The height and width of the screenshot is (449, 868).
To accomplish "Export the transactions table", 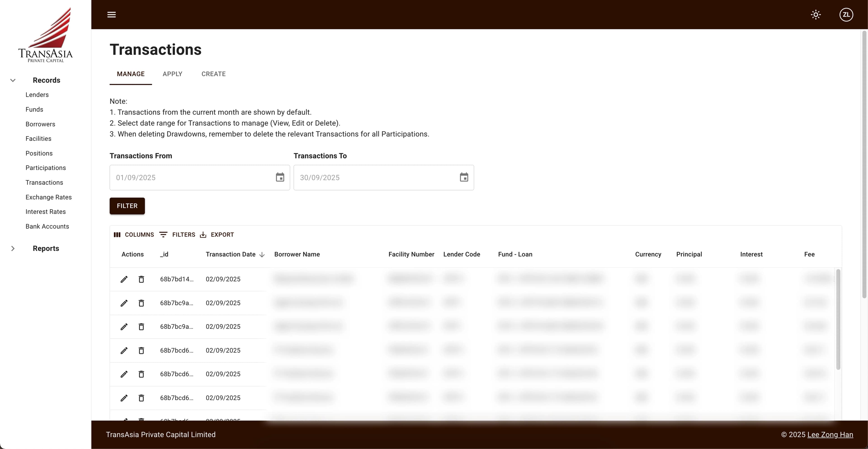I will coord(217,234).
